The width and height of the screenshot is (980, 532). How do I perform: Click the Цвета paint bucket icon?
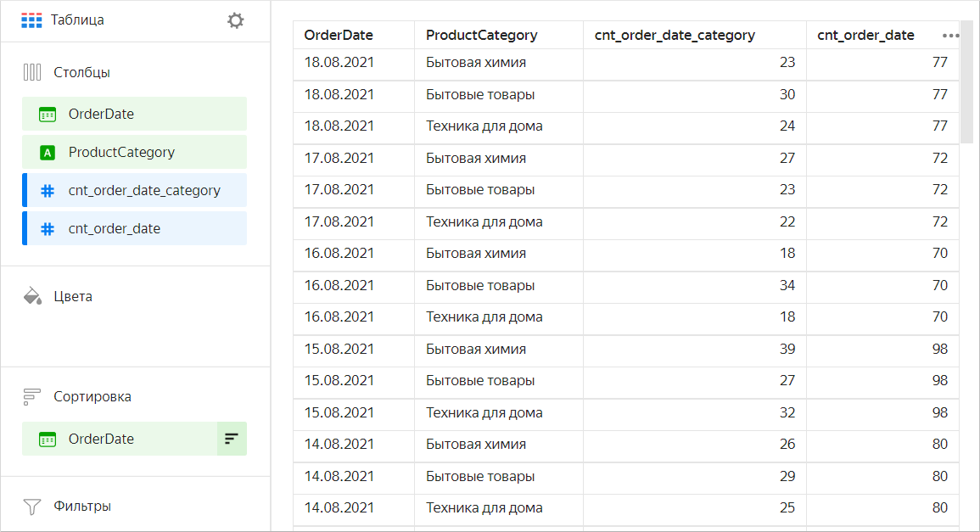coord(32,296)
